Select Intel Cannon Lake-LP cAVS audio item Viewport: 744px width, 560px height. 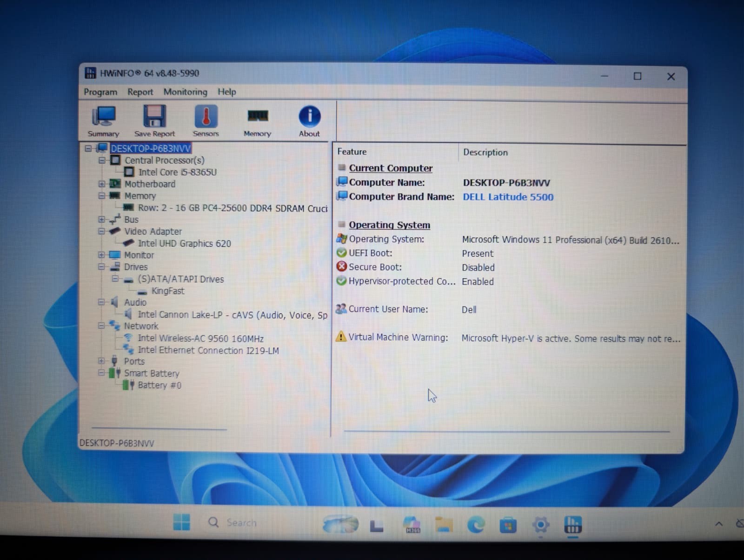232,315
